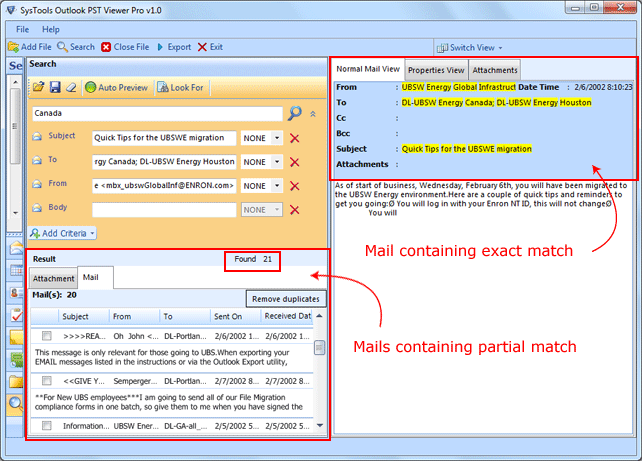Click the From criteria envelope icon
Viewport: 642px width, 461px height.
click(37, 184)
